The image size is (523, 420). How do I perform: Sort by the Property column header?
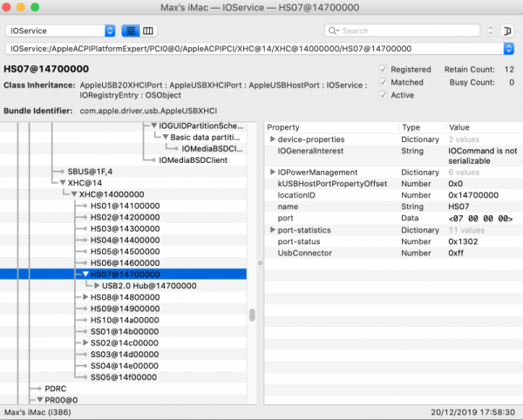pos(331,127)
